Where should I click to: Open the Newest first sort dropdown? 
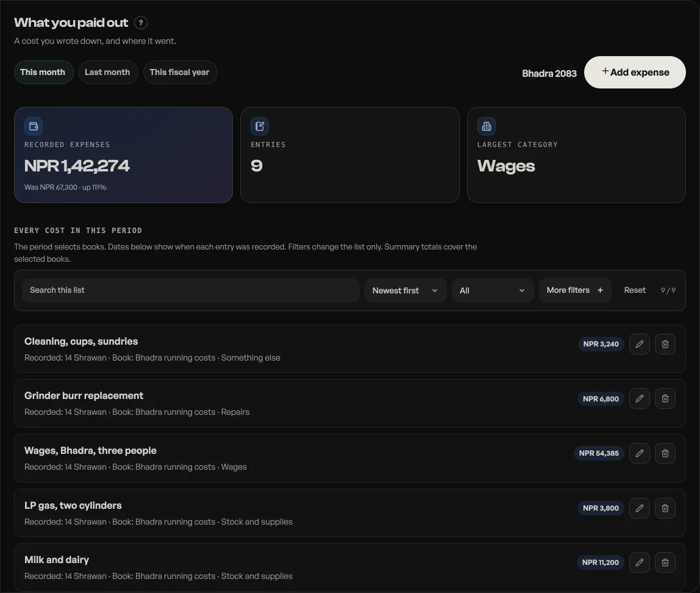pyautogui.click(x=405, y=290)
